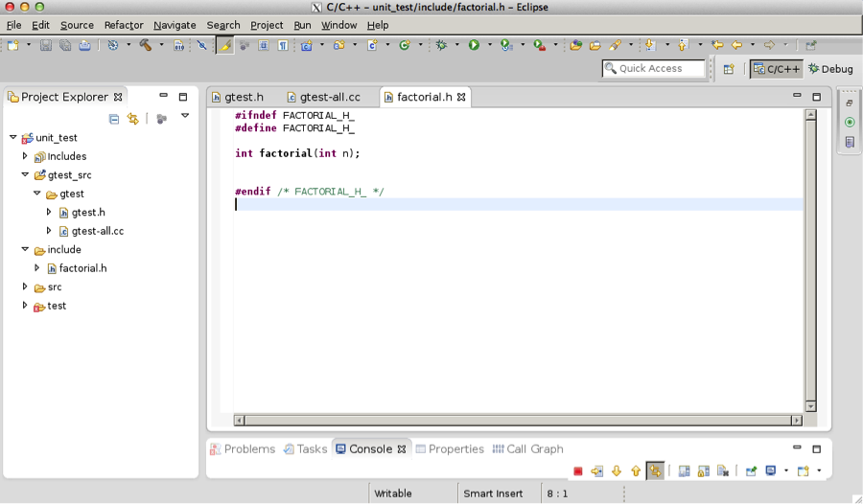The image size is (863, 504).
Task: Toggle the console link arrows button
Action: [655, 471]
